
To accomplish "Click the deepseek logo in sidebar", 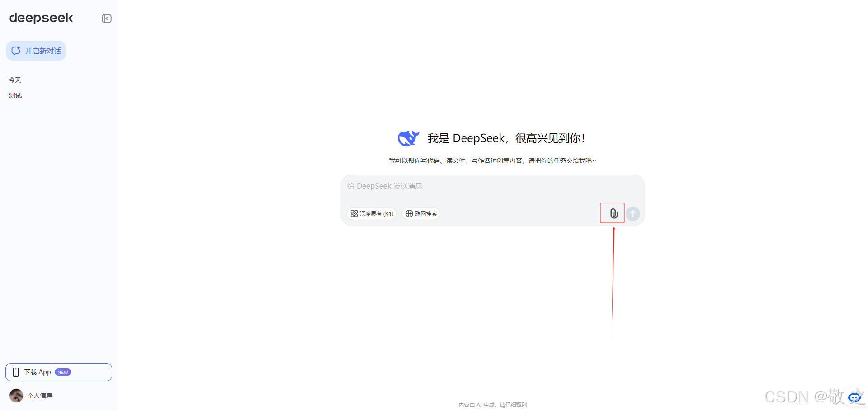I will 41,18.
